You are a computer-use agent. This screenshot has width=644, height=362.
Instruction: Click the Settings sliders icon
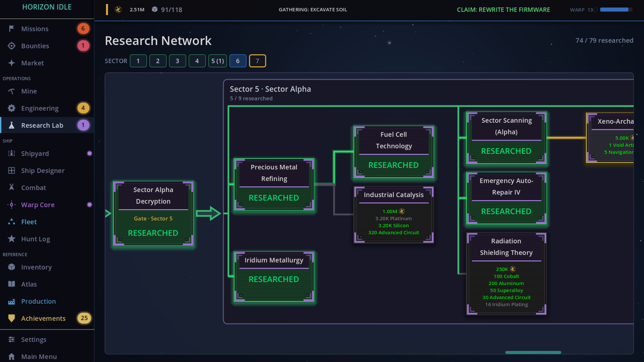tap(11, 339)
